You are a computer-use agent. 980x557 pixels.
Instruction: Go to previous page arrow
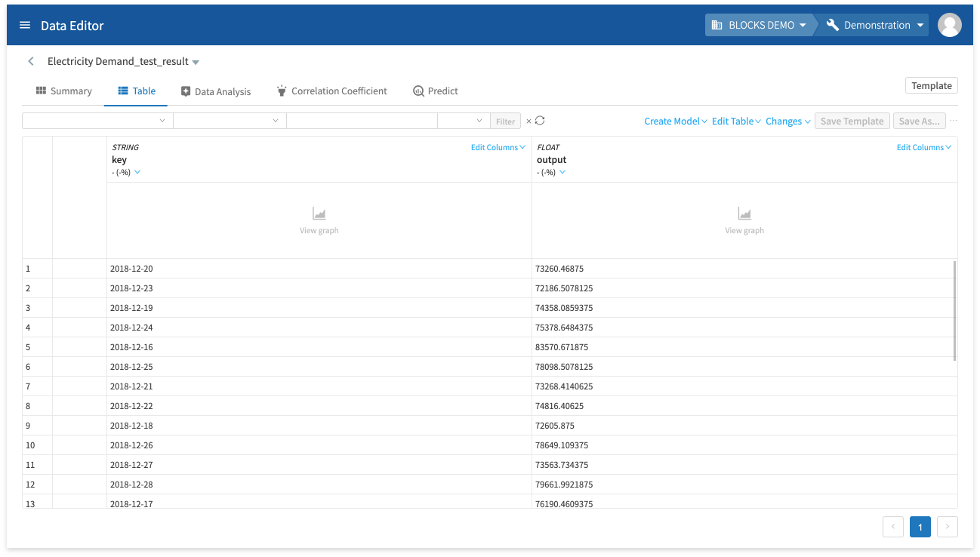tap(893, 527)
